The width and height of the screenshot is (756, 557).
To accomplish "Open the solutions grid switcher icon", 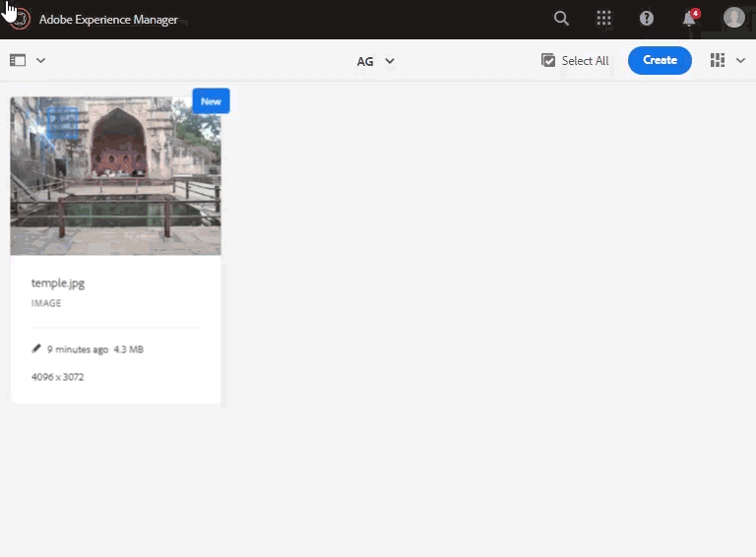I will [603, 19].
